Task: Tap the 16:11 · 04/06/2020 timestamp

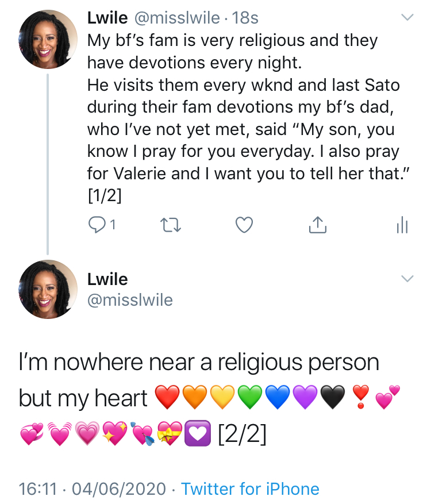Action: 92,489
